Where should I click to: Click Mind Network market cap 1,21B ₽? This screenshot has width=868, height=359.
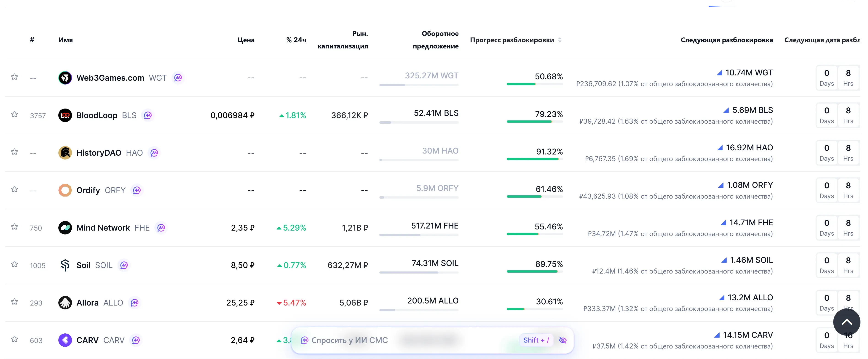355,228
